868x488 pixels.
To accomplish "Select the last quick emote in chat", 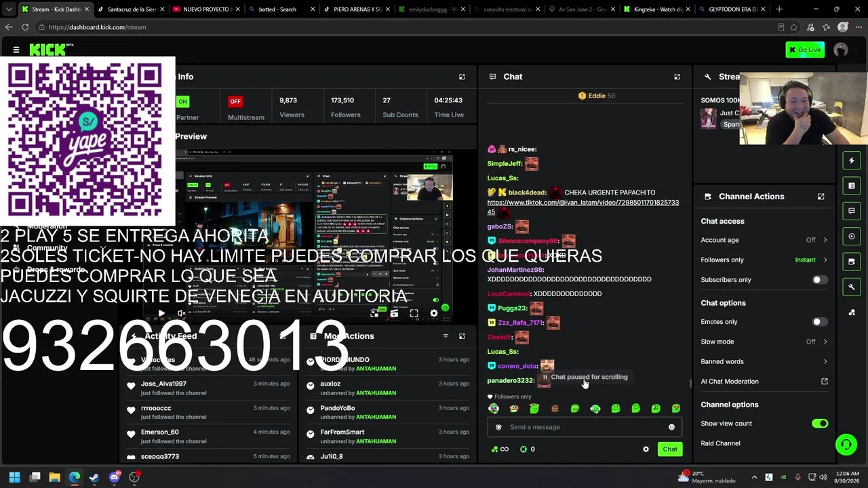I will (x=676, y=409).
